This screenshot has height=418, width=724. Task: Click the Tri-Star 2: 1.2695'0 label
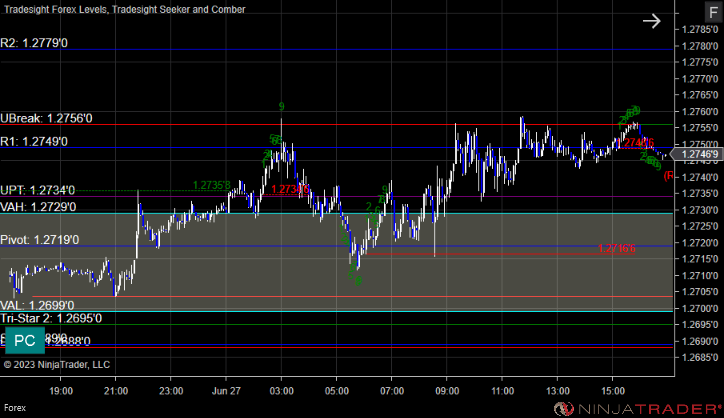51,318
